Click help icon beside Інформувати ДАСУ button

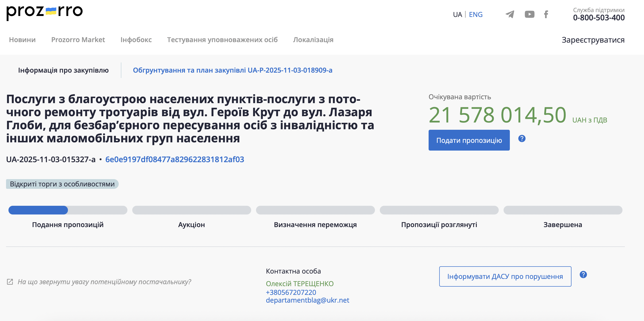point(583,275)
